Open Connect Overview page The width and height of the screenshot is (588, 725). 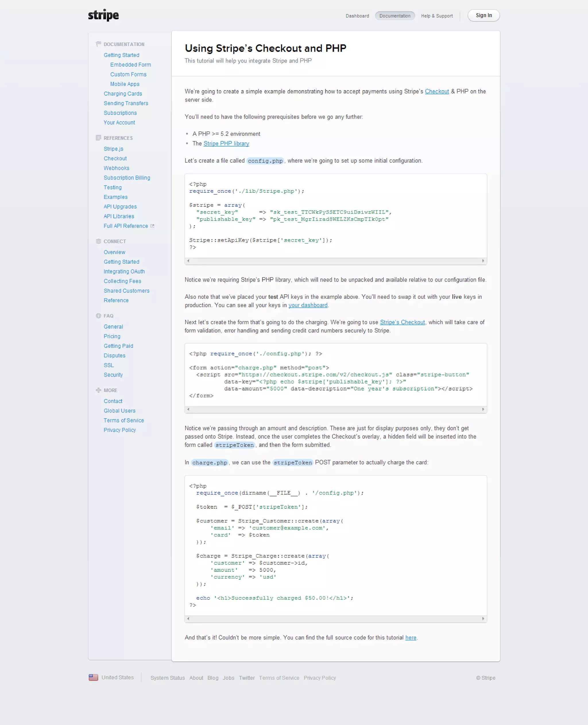tap(114, 252)
